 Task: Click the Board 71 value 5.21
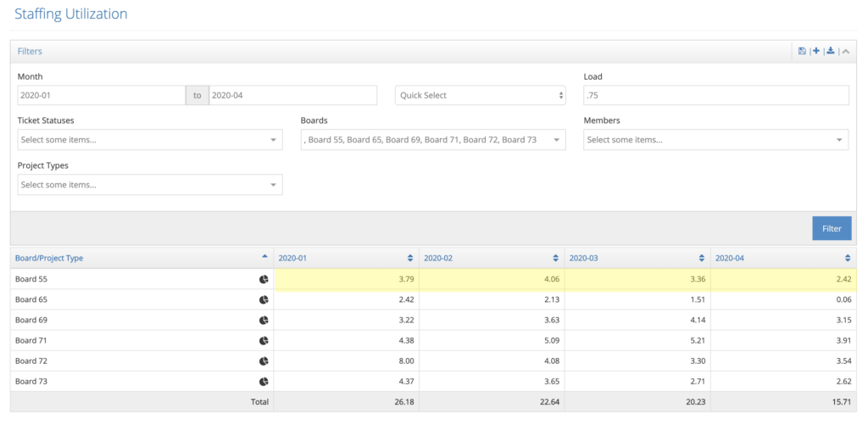[x=698, y=340]
